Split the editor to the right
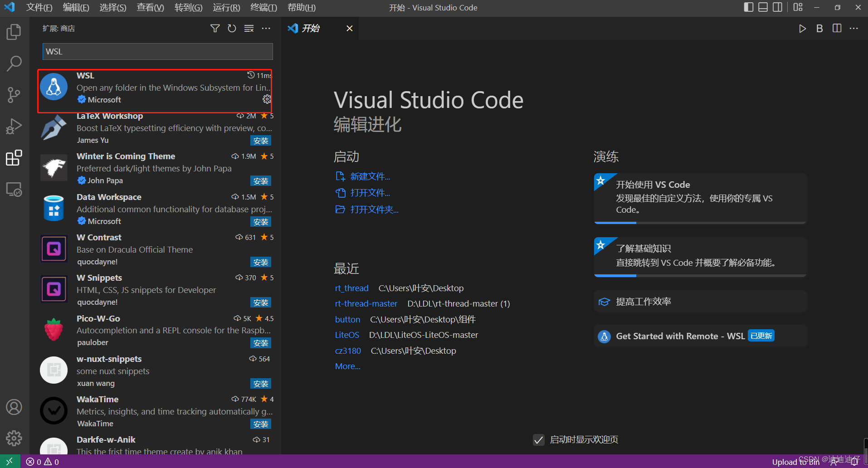 tap(837, 29)
